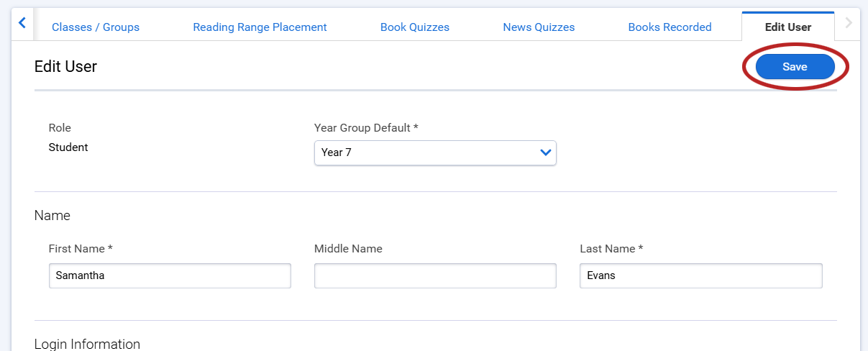
Task: Open the Book Quizzes tab
Action: [415, 27]
